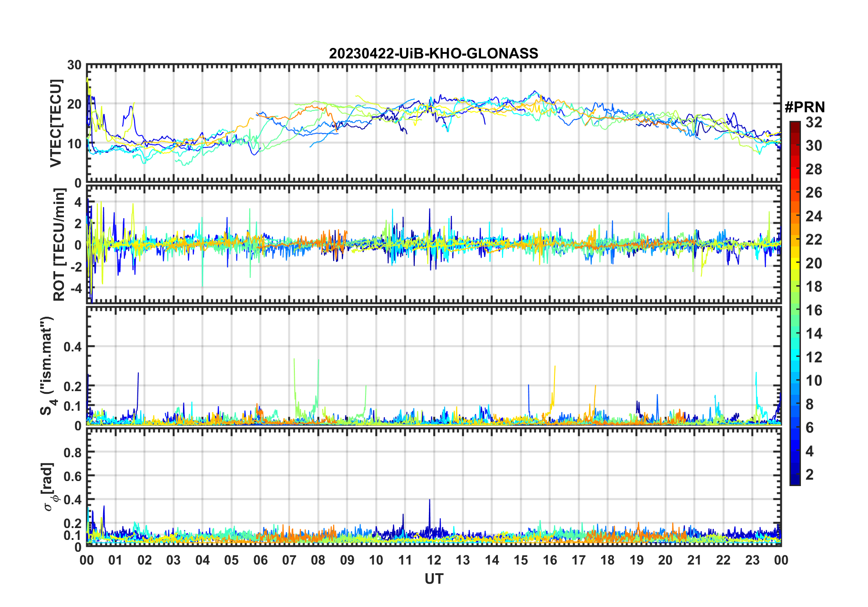Click x-axis tick label 16
The image size is (868, 607).
click(550, 560)
